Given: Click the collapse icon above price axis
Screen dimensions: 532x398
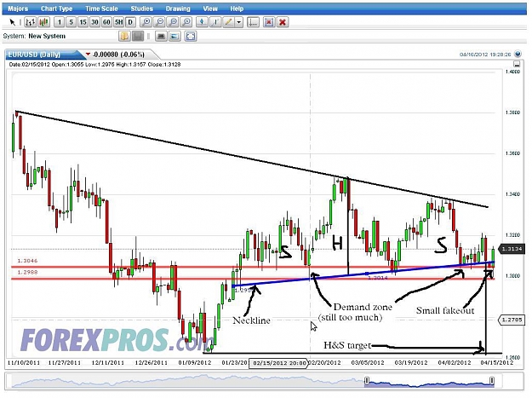Looking at the screenshot, I should (517, 64).
